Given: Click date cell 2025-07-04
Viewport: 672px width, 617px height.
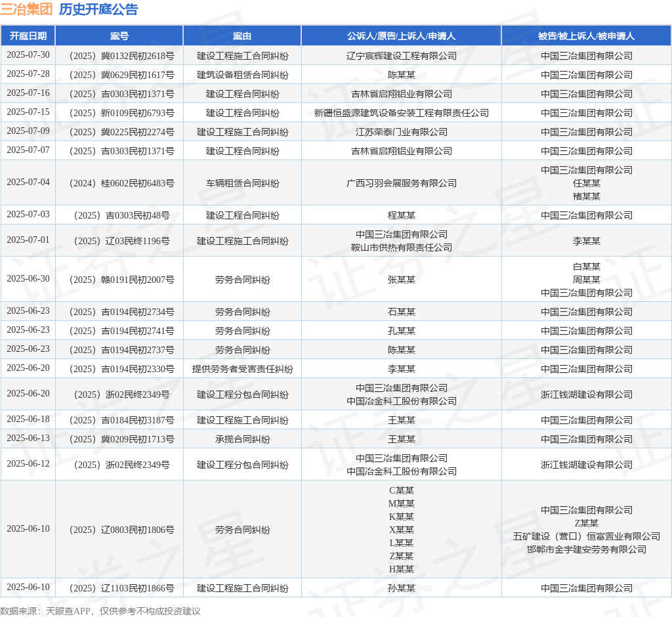Looking at the screenshot, I should (28, 182).
